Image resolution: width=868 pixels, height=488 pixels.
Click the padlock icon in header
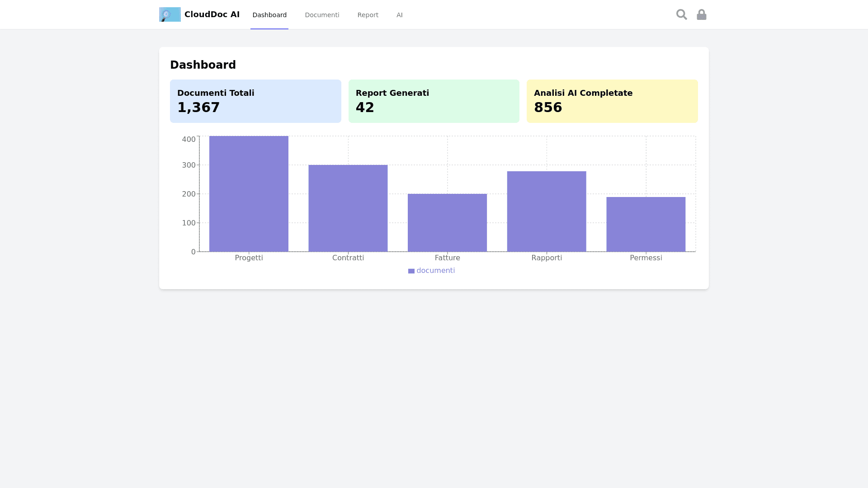(x=701, y=14)
